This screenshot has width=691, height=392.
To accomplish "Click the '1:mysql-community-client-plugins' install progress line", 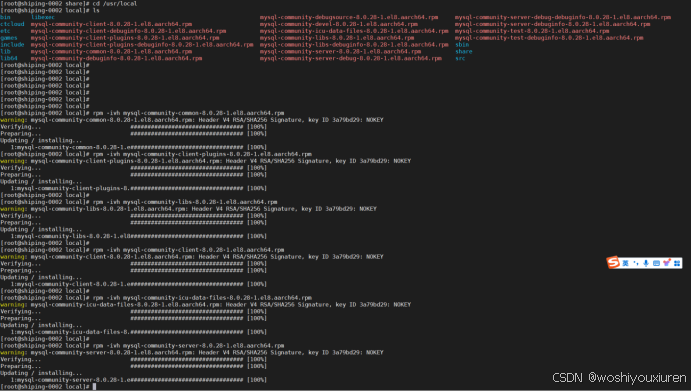I will click(x=139, y=188).
